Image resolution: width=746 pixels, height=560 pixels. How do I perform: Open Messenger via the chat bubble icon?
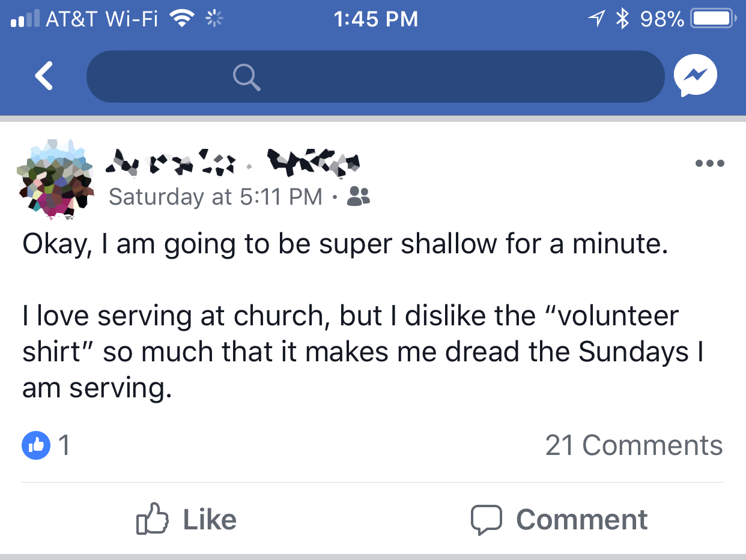[x=696, y=76]
